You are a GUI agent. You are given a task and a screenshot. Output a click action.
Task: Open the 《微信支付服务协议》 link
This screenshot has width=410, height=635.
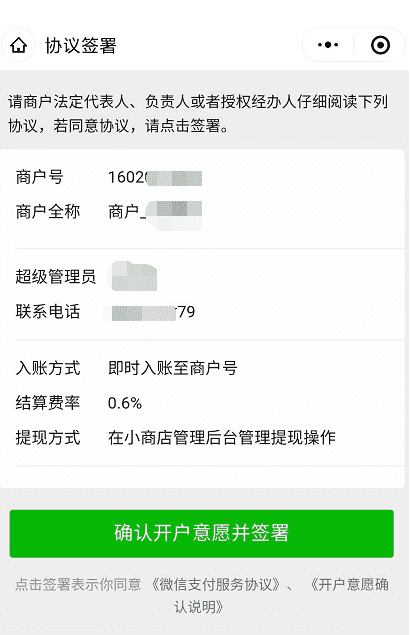pyautogui.click(x=215, y=584)
